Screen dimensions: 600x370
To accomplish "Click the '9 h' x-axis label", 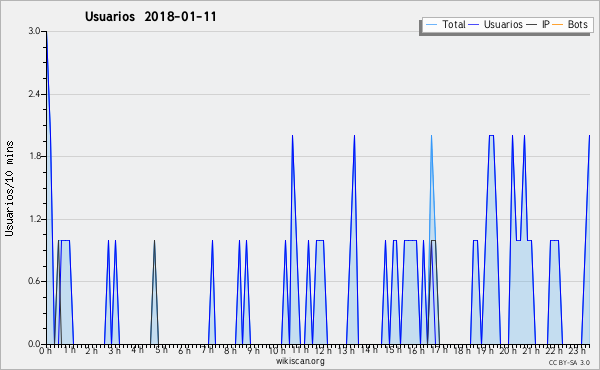I will (253, 351).
